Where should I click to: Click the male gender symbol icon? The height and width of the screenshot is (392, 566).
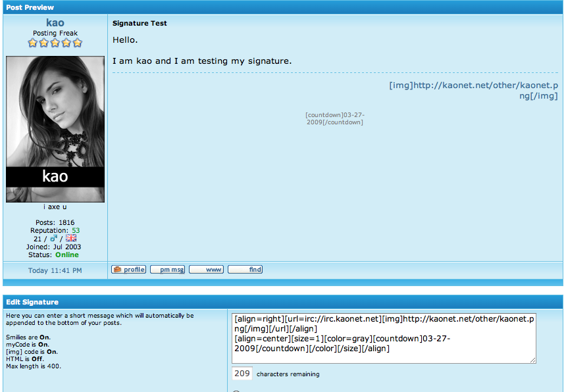tap(54, 239)
